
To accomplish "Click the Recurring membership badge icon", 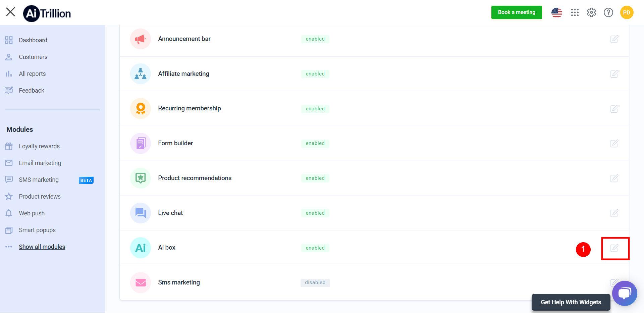I will 141,108.
